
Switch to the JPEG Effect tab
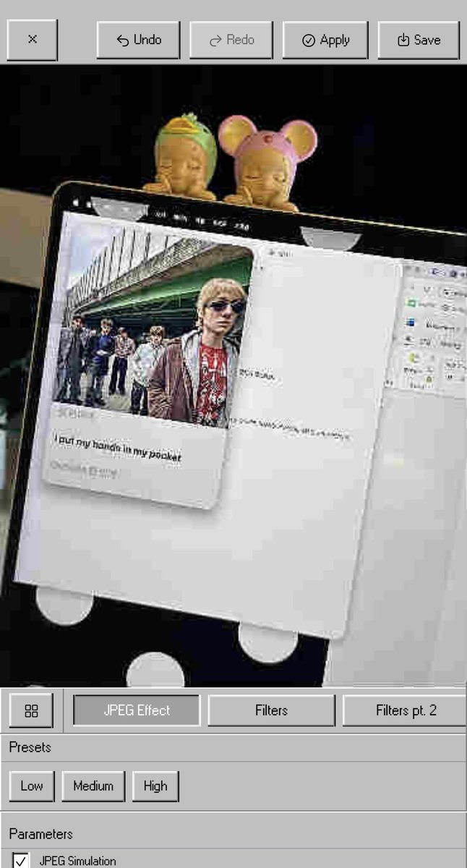coord(137,710)
